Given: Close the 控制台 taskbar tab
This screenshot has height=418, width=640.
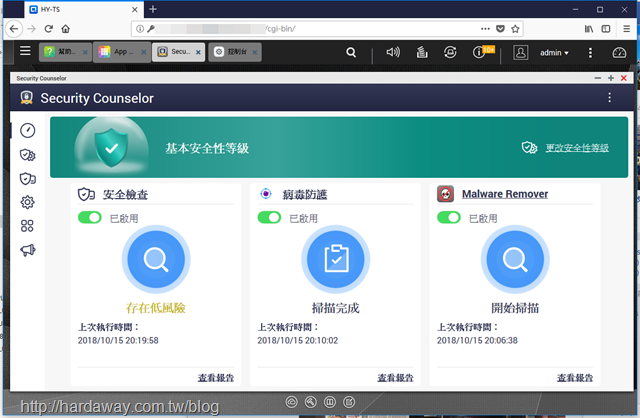Looking at the screenshot, I should pyautogui.click(x=255, y=52).
